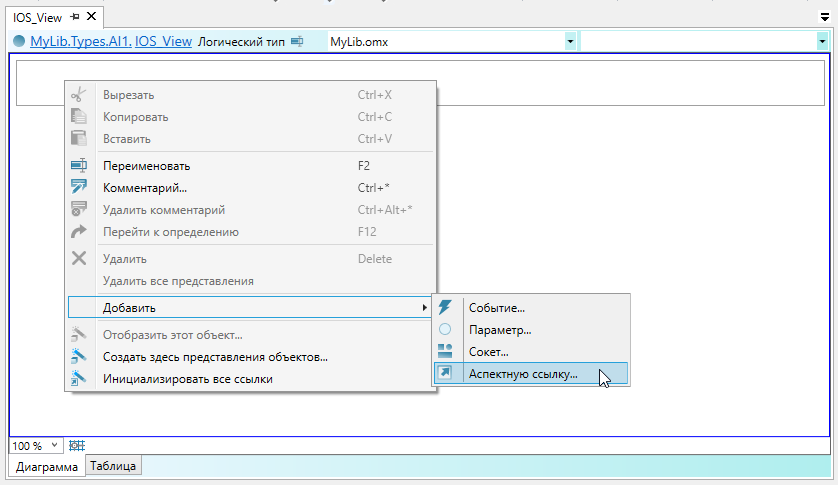This screenshot has width=838, height=485.
Task: Expand the empty rightmost combo box
Action: (x=820, y=41)
